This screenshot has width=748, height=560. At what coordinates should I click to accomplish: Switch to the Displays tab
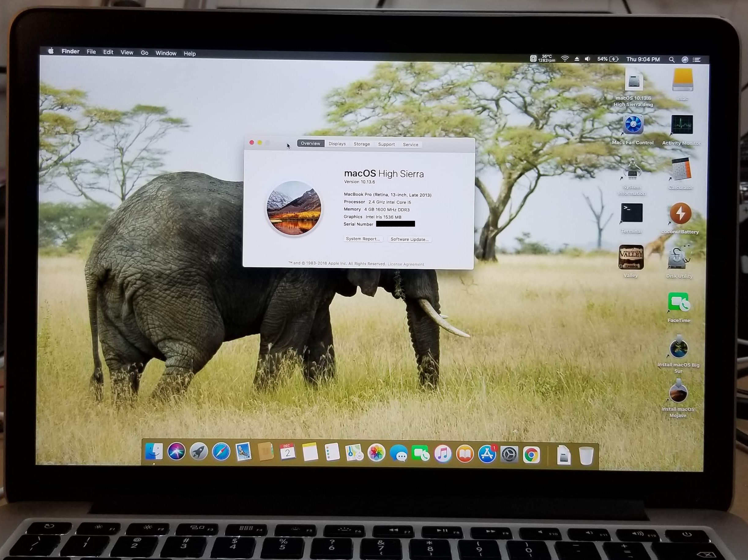pos(337,144)
